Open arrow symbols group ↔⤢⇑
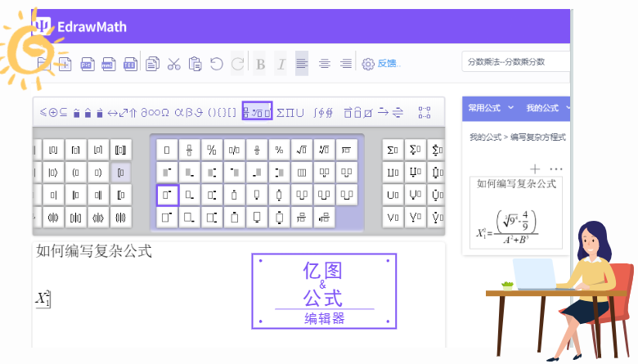Image resolution: width=638 pixels, height=364 pixels. click(x=122, y=113)
